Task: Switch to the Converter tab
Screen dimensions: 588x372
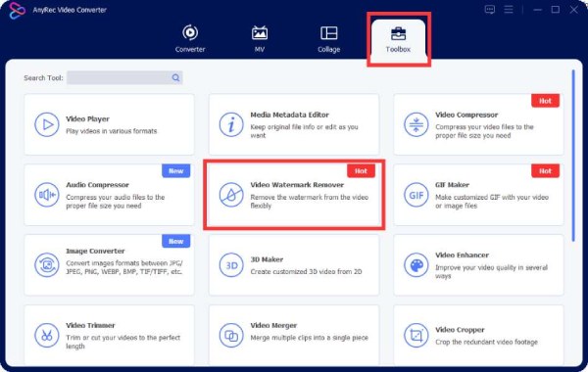Action: coord(190,38)
